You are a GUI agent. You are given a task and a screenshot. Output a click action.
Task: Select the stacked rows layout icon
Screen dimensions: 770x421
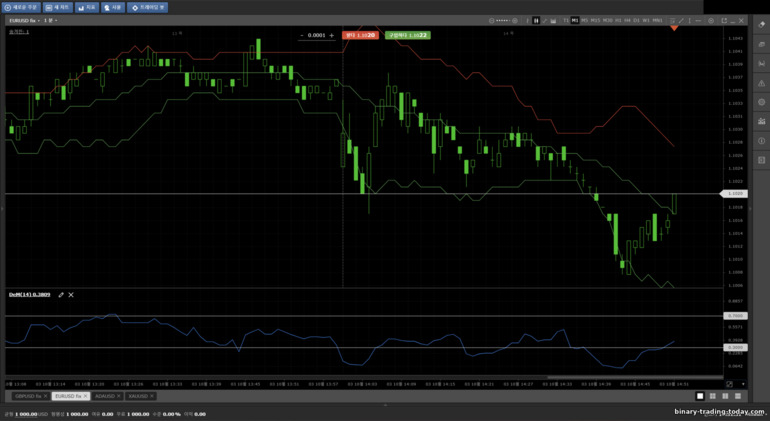(x=738, y=396)
